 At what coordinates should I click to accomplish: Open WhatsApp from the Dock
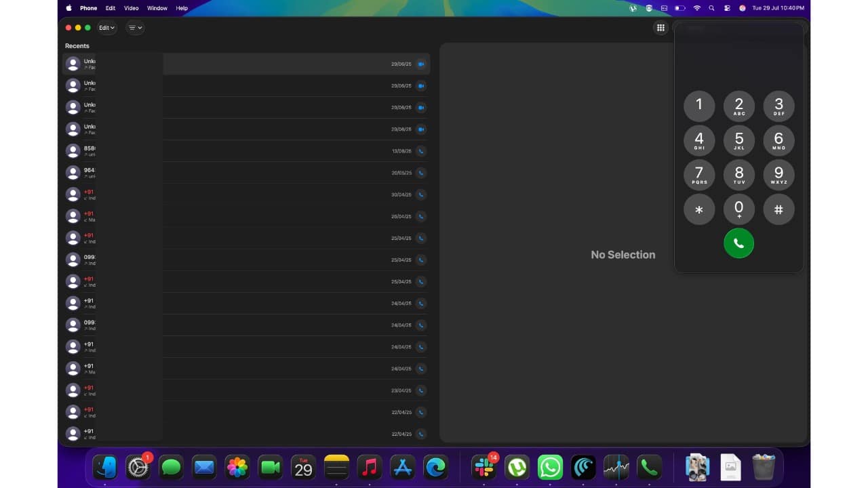pos(550,467)
